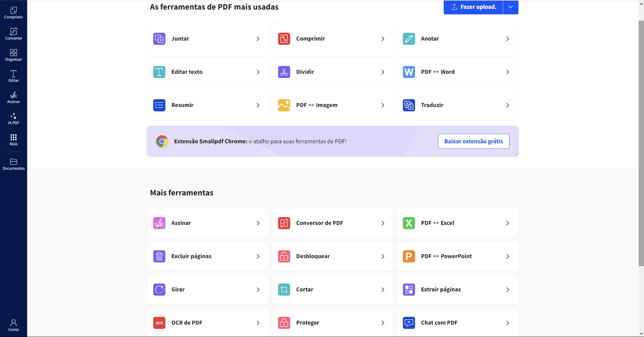Click Baixar extensão grátis button

point(473,142)
